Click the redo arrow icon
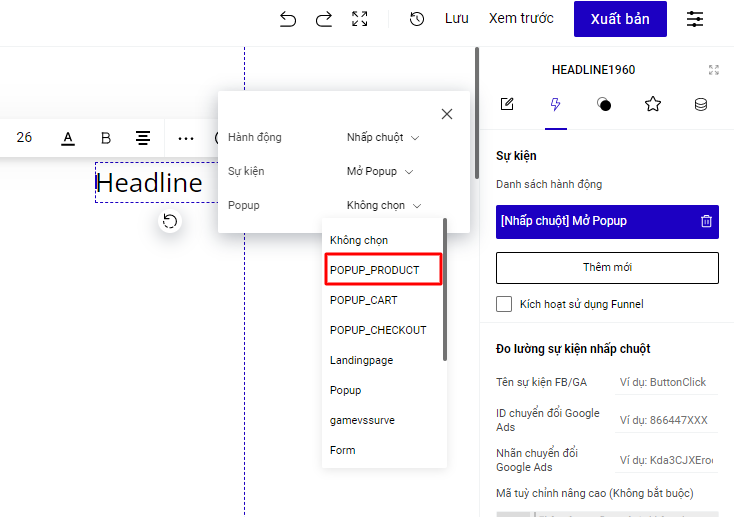This screenshot has width=734, height=517. point(323,19)
